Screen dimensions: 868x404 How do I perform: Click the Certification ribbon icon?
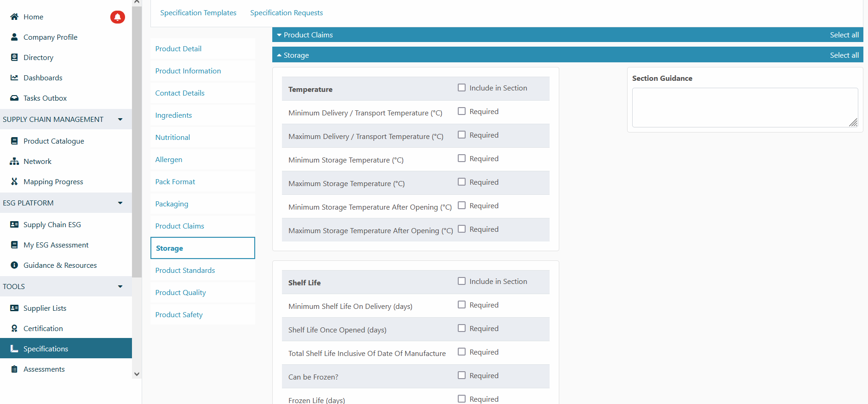(x=14, y=329)
